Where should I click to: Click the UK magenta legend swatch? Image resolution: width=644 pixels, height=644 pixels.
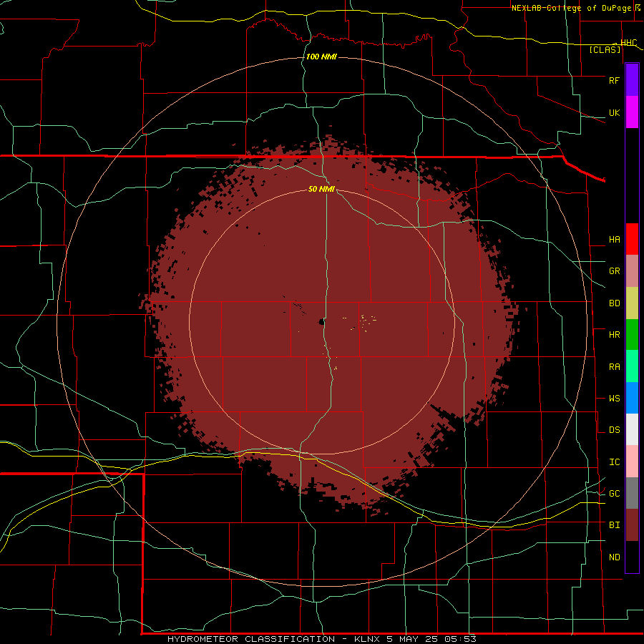tap(632, 112)
